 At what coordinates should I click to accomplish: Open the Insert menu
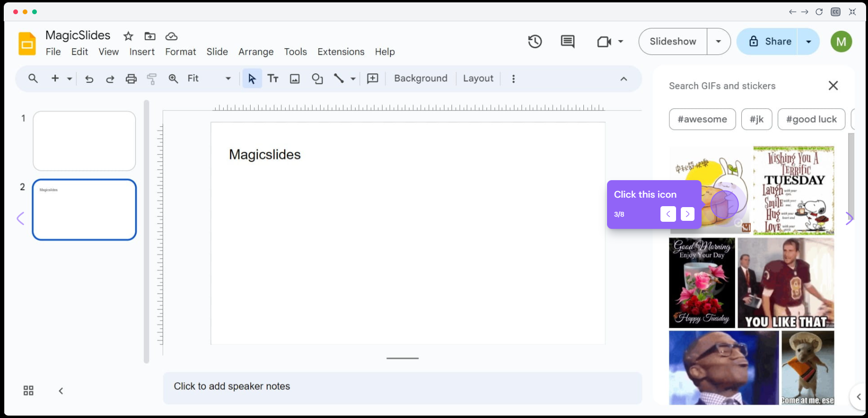pos(142,52)
